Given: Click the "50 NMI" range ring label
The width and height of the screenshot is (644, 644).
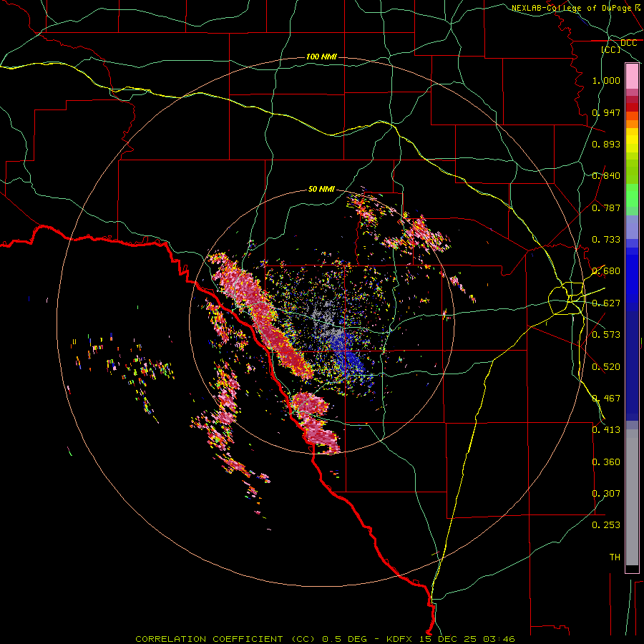Looking at the screenshot, I should pos(321,190).
